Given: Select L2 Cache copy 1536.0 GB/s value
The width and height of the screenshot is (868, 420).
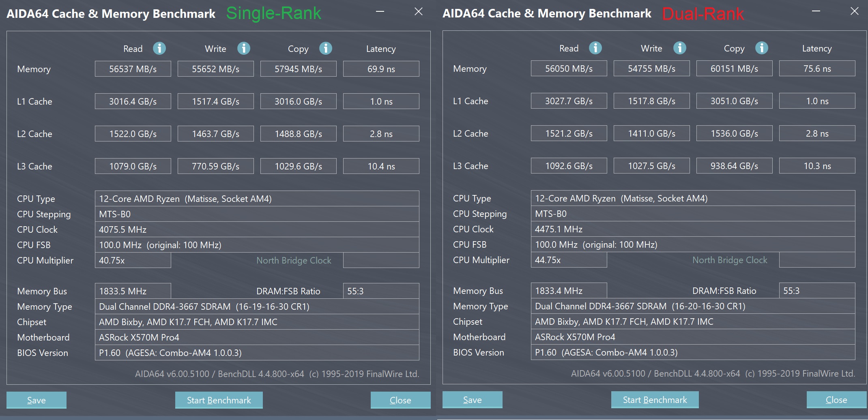Looking at the screenshot, I should pos(735,133).
